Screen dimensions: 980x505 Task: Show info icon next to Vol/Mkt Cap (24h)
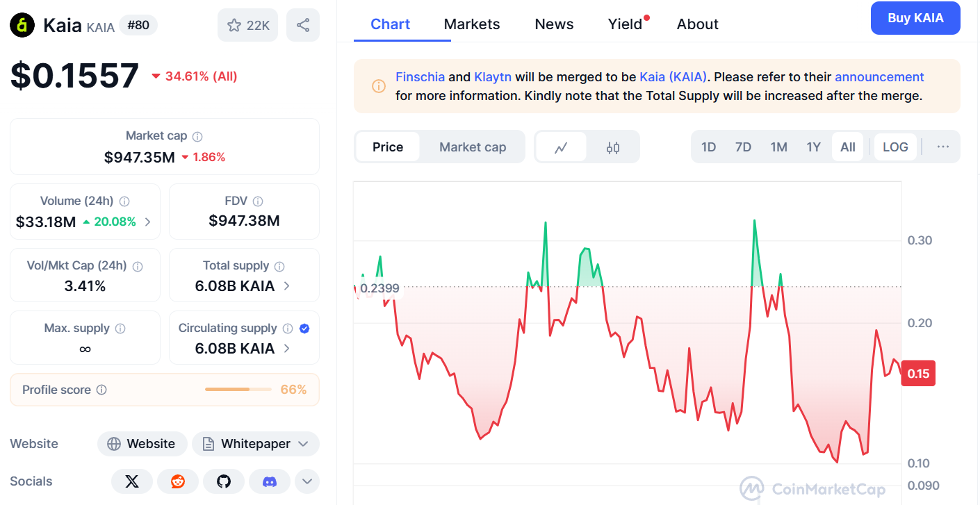[138, 266]
